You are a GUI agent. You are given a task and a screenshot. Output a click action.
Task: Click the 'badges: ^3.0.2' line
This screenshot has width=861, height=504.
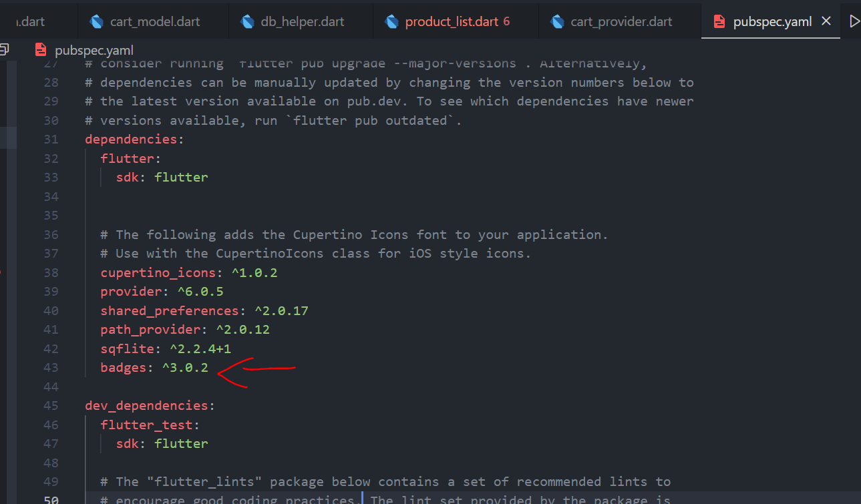point(154,368)
